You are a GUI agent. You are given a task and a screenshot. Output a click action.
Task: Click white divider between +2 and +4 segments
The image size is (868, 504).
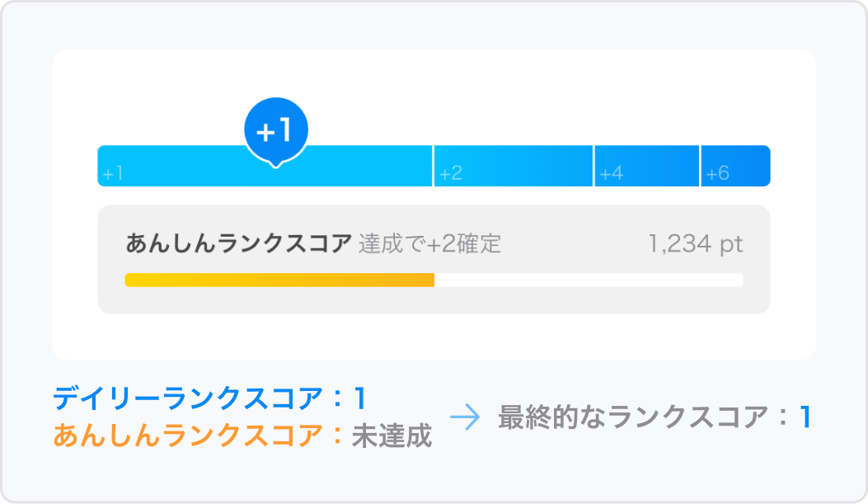pyautogui.click(x=594, y=166)
